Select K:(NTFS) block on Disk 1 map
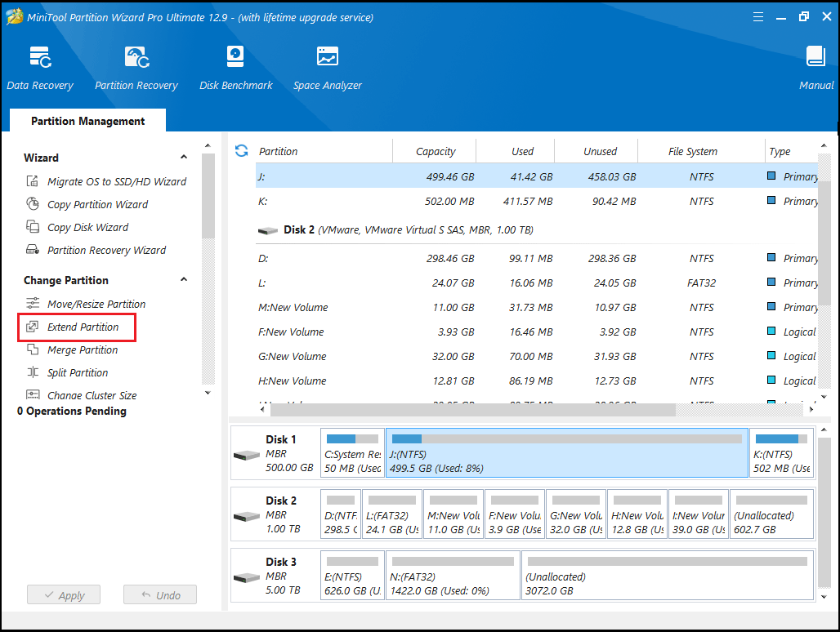Image resolution: width=840 pixels, height=632 pixels. 782,452
